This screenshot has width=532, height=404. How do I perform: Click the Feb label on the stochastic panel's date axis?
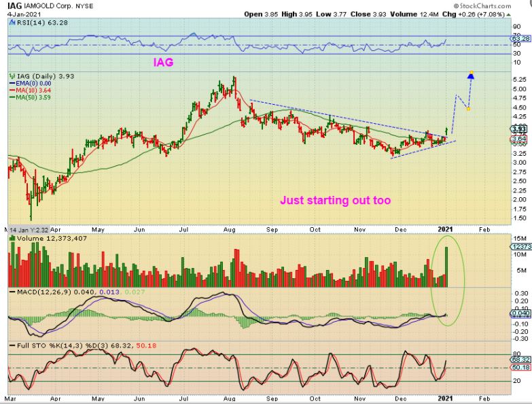(484, 399)
